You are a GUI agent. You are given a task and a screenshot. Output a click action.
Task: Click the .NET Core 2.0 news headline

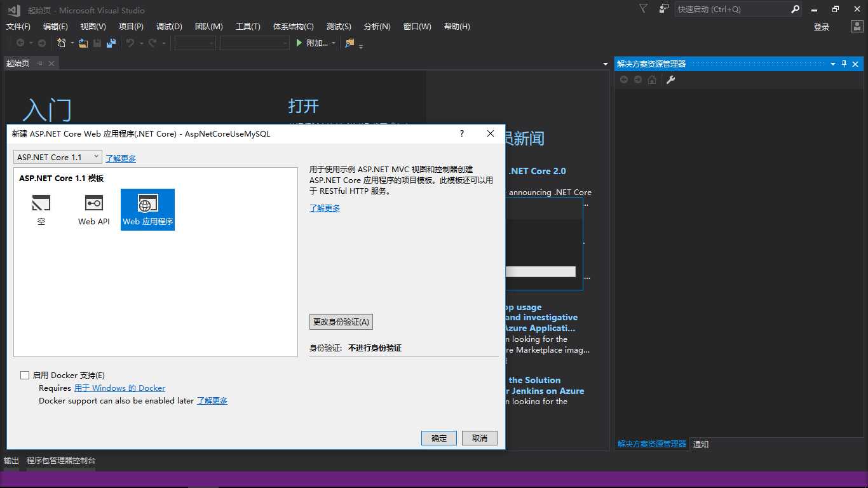coord(537,171)
